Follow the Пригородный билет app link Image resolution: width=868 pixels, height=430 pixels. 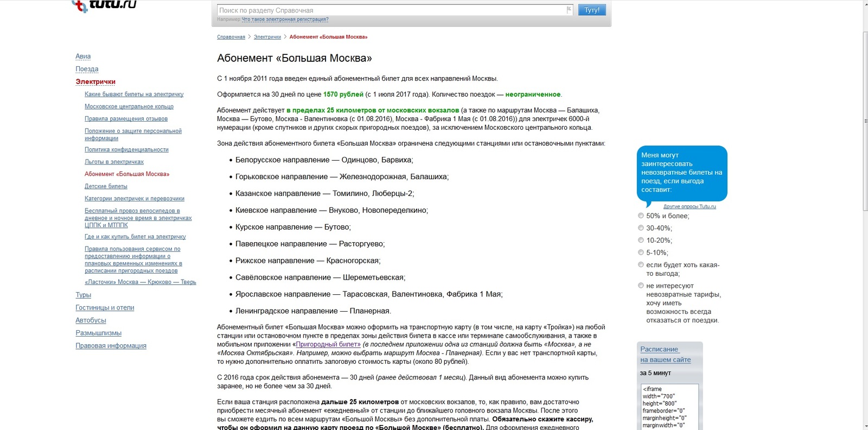(328, 344)
